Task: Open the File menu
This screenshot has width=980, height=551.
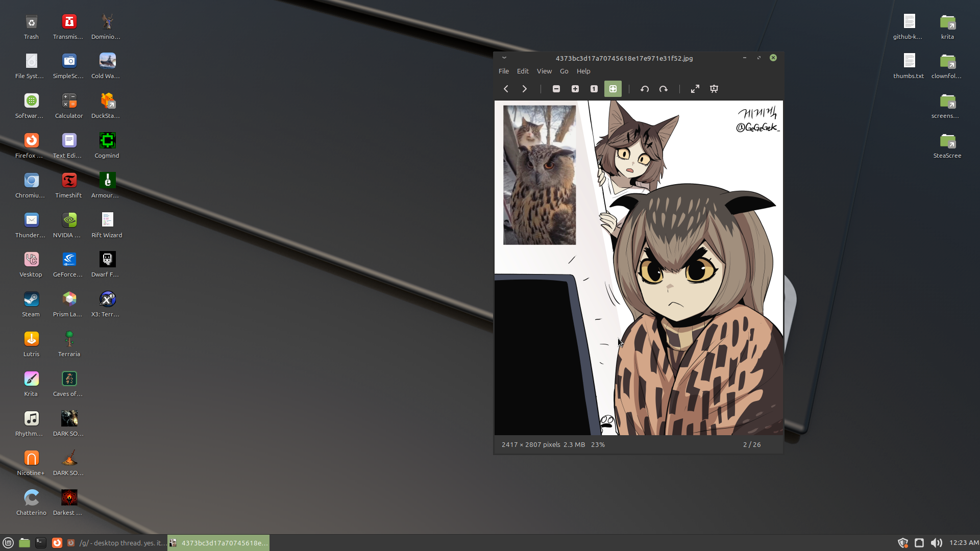Action: click(x=504, y=71)
